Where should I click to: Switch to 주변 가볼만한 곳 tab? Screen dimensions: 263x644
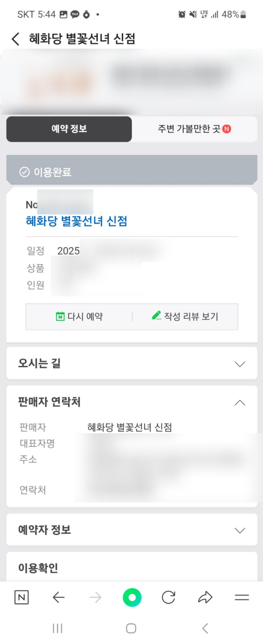click(x=194, y=129)
